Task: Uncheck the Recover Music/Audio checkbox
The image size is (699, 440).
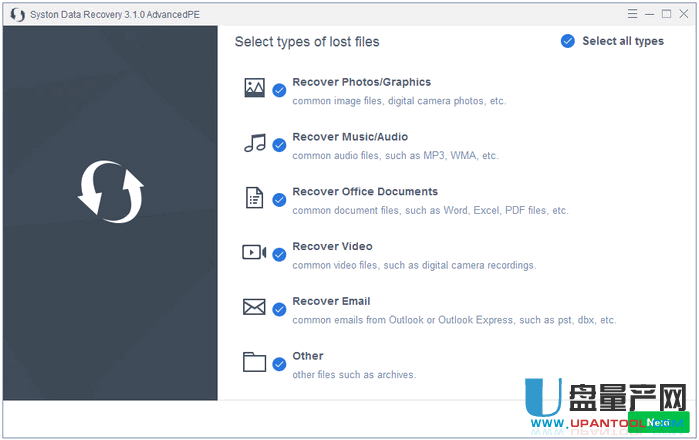Action: tap(279, 145)
